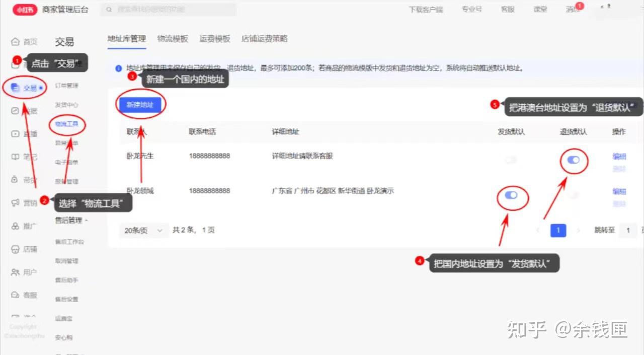The height and width of the screenshot is (355, 644).
Task: Open the 笔记 notes sidebar icon
Action: tap(15, 157)
